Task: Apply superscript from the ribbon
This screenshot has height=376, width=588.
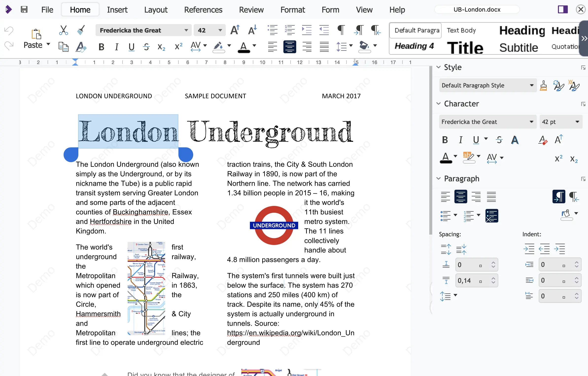Action: pos(178,47)
